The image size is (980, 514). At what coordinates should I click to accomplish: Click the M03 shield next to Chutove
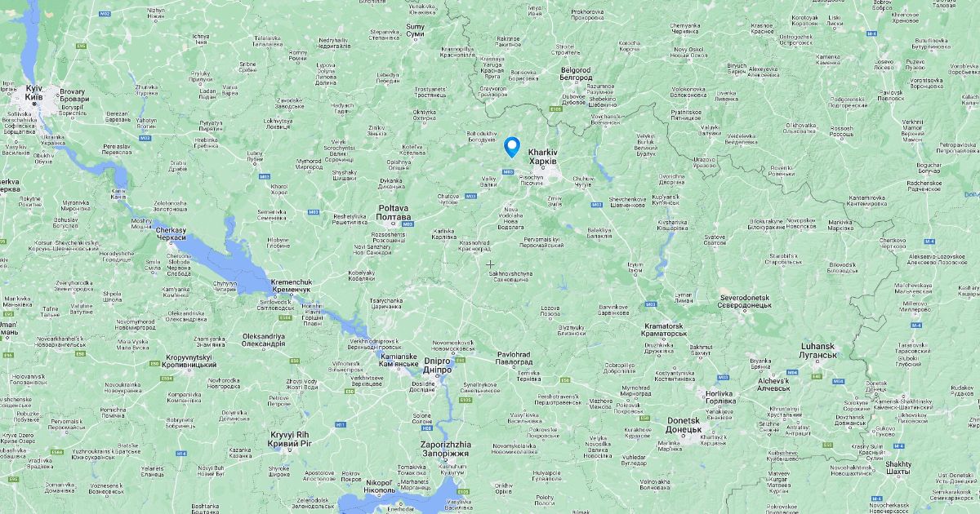pos(470,196)
